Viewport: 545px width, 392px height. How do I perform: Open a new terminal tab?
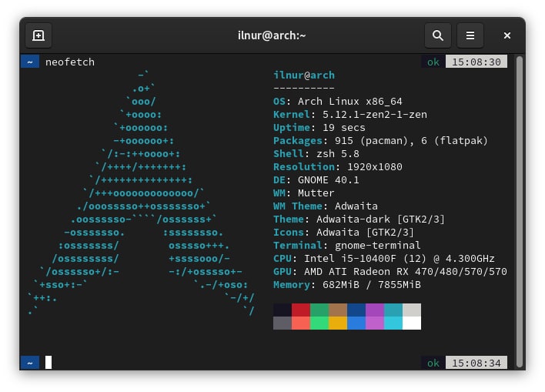pyautogui.click(x=38, y=35)
